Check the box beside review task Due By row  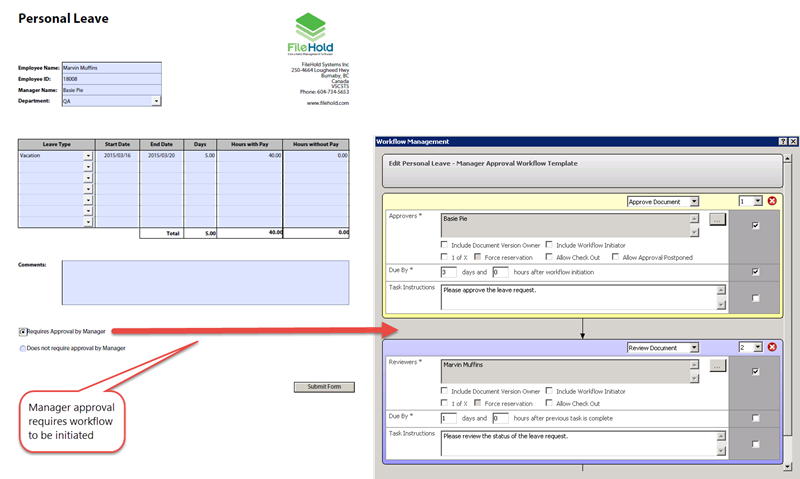point(756,418)
